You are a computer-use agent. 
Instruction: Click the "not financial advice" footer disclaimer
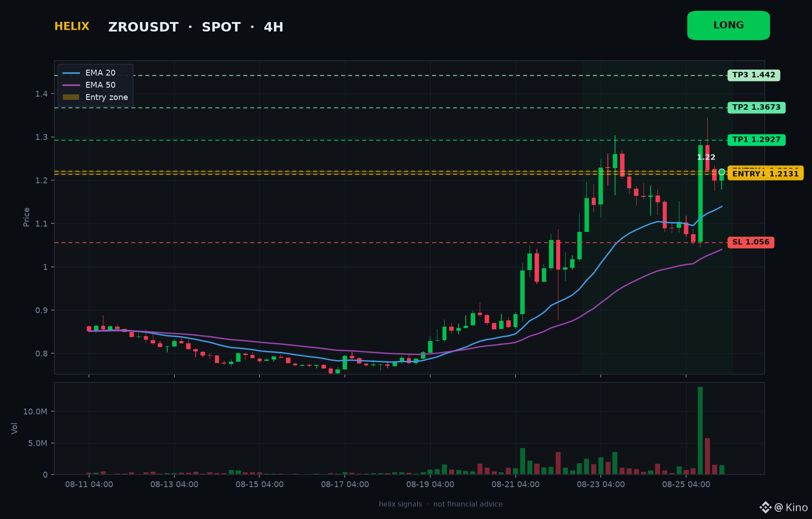[x=468, y=504]
